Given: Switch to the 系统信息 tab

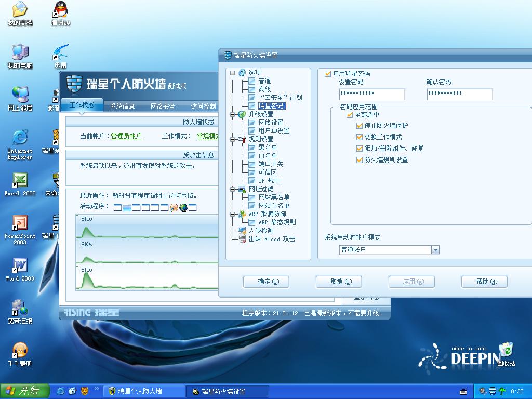Looking at the screenshot, I should 123,107.
